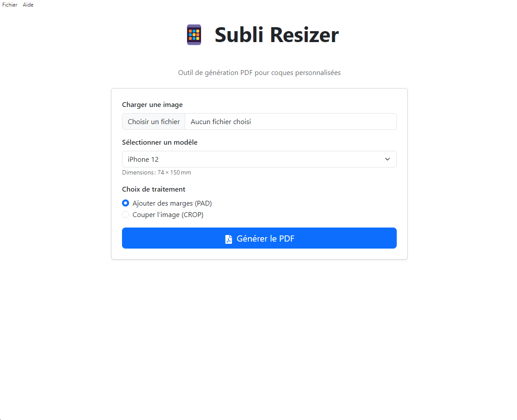Select the 'Ajouter des marges (PAD)' option
The image size is (517, 420).
[126, 203]
